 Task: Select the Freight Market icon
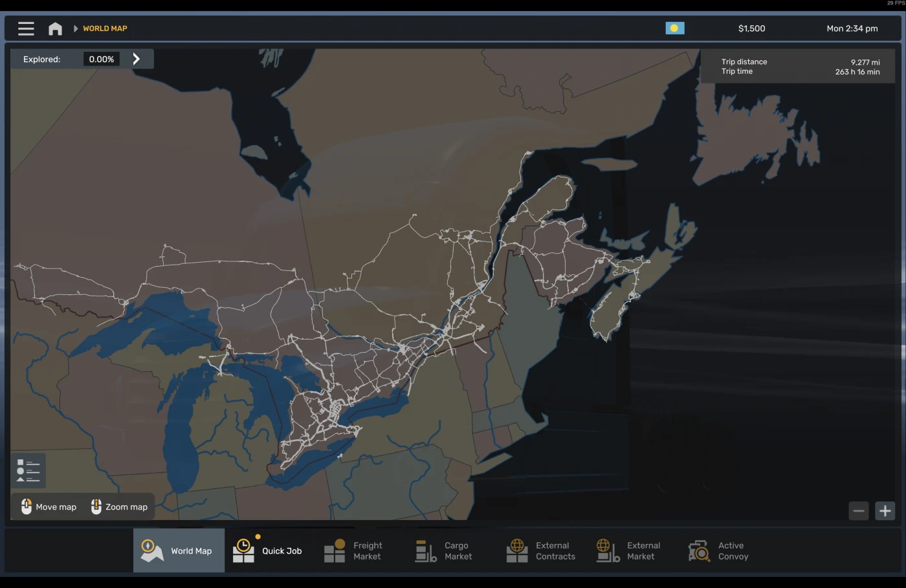pyautogui.click(x=334, y=550)
